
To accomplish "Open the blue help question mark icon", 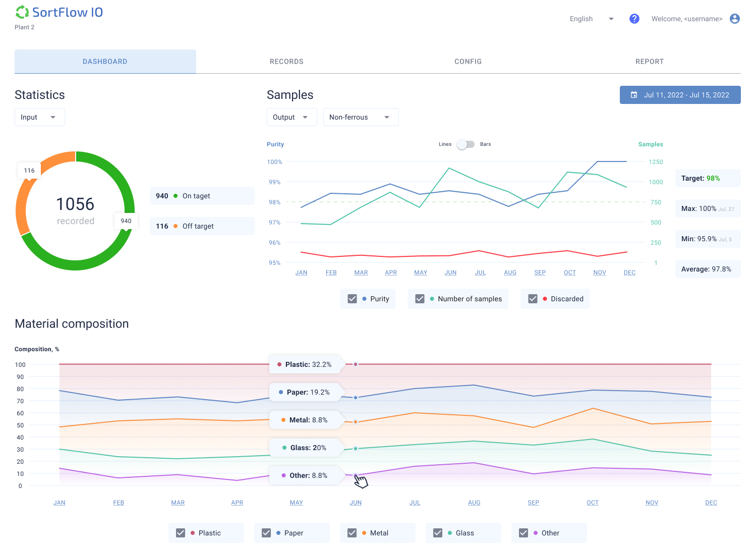I will (x=634, y=19).
